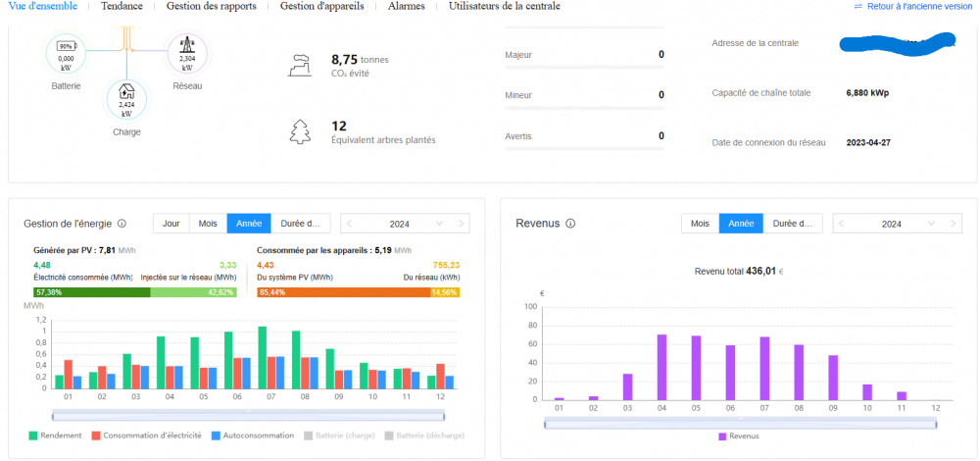The width and height of the screenshot is (980, 461).
Task: Click the July revenue bar in chart
Action: 763,368
